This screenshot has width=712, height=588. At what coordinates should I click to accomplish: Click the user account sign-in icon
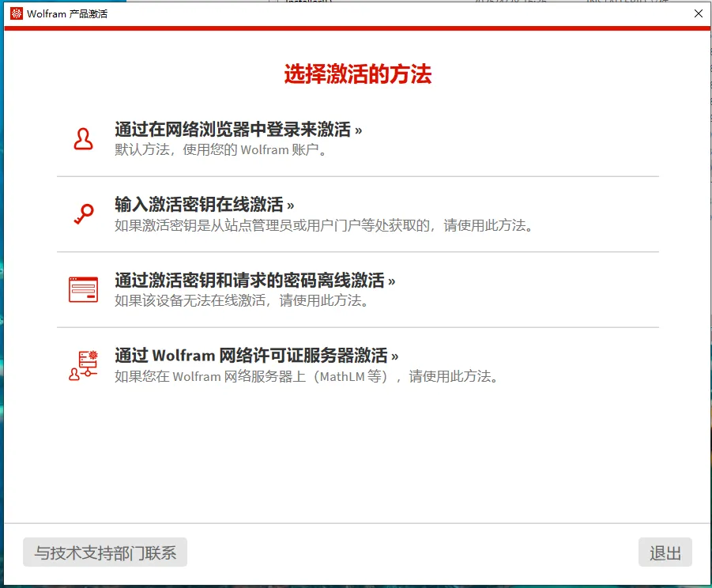point(83,139)
